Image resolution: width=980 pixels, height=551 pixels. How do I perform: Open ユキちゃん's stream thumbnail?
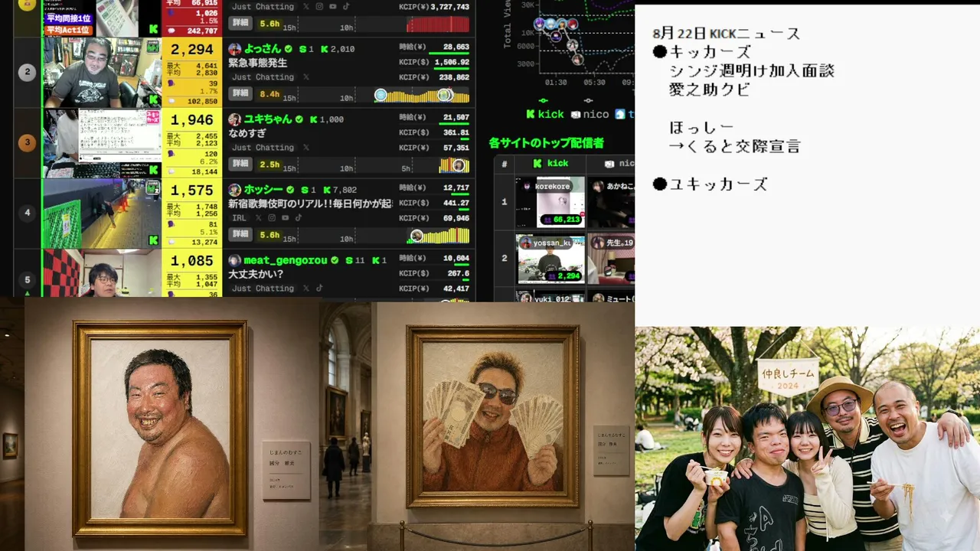102,143
